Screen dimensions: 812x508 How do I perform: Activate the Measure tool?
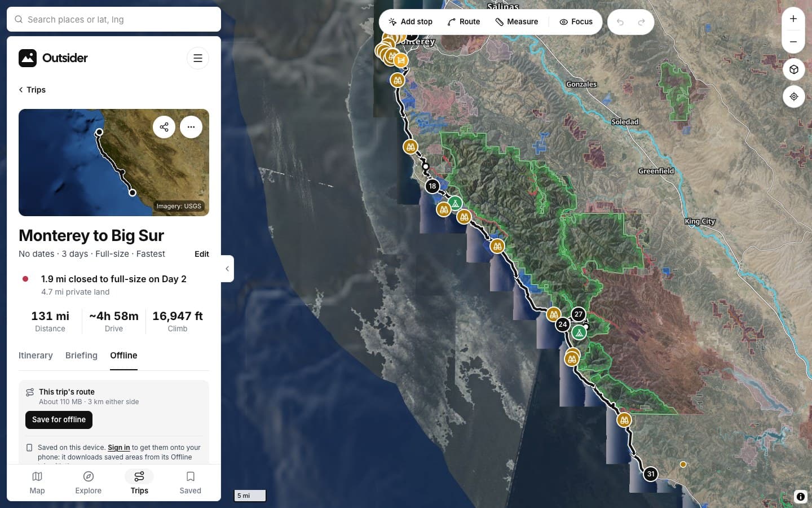(x=517, y=22)
